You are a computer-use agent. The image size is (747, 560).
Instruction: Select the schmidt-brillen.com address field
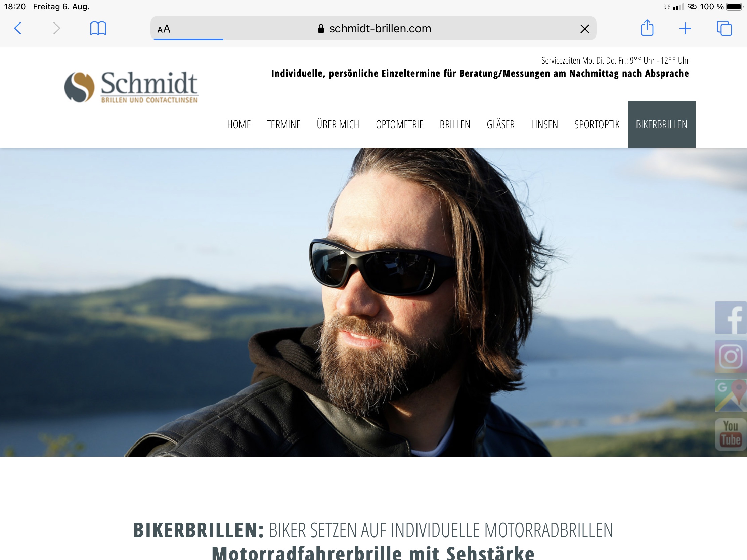click(x=374, y=28)
